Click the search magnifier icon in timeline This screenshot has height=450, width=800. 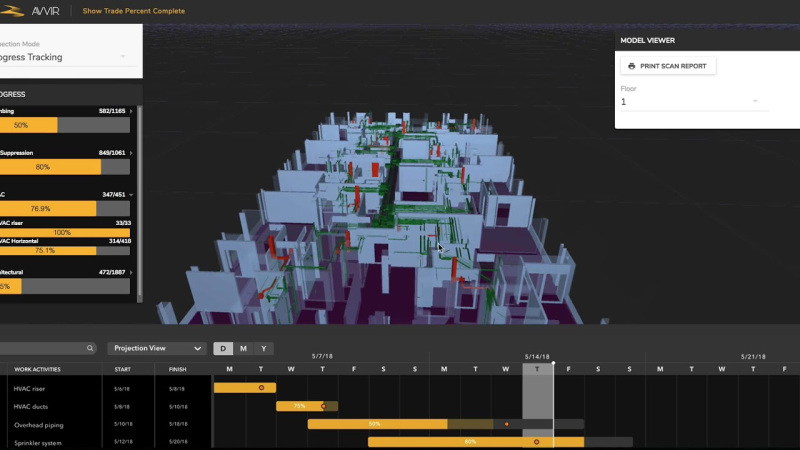coord(90,348)
